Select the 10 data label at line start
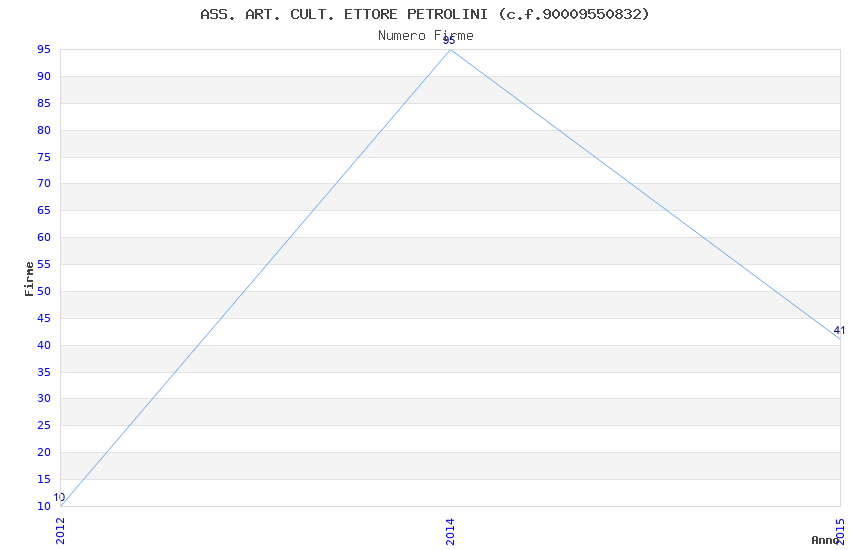 point(59,497)
